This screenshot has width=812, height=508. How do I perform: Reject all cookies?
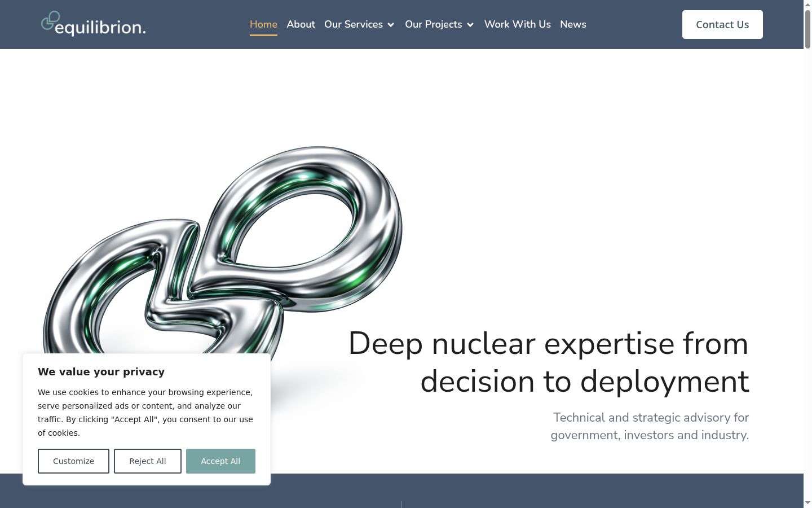148,461
